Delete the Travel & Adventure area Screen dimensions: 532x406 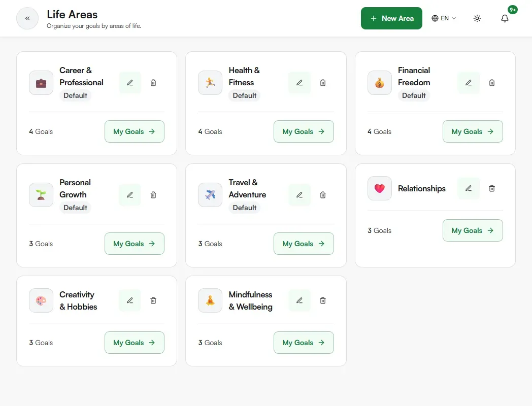tap(323, 195)
